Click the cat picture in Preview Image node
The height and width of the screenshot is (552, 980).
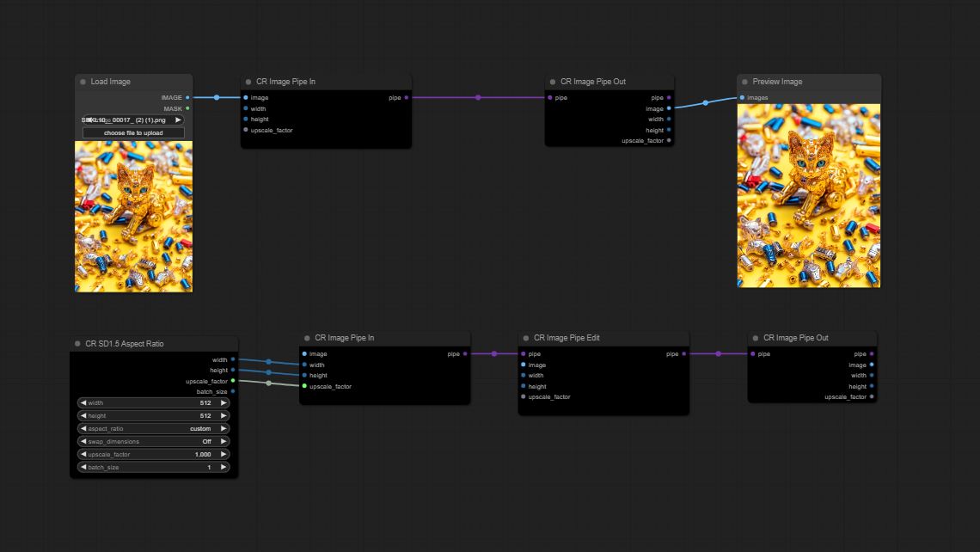pyautogui.click(x=809, y=196)
